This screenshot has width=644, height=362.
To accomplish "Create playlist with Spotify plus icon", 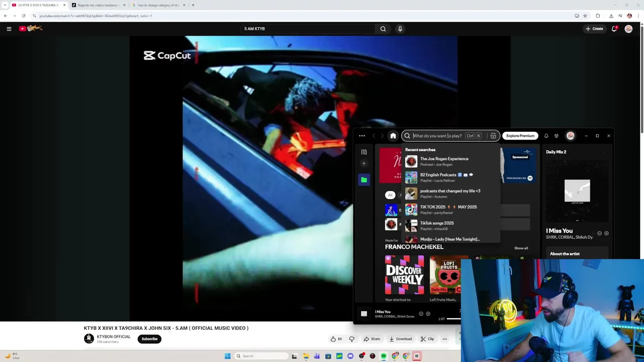I will tap(364, 163).
